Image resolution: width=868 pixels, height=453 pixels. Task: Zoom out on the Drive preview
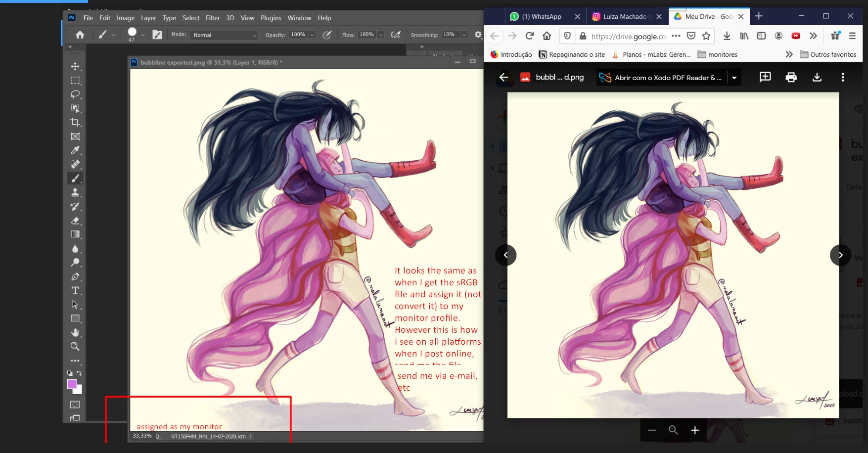652,430
